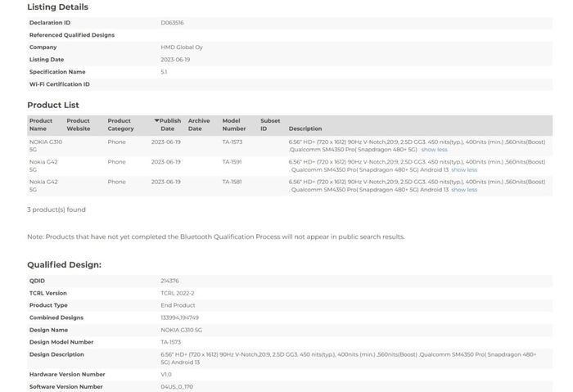This screenshot has height=392, width=573.
Task: Sort by Product Name column header
Action: [x=41, y=124]
